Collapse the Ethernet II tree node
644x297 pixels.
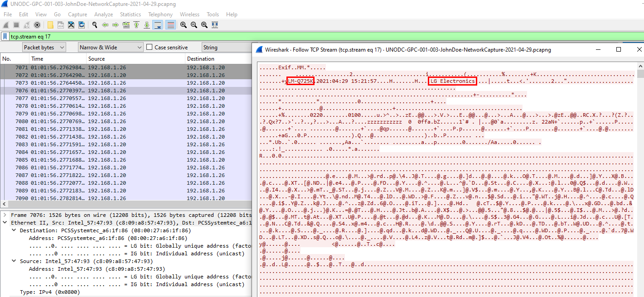point(5,223)
